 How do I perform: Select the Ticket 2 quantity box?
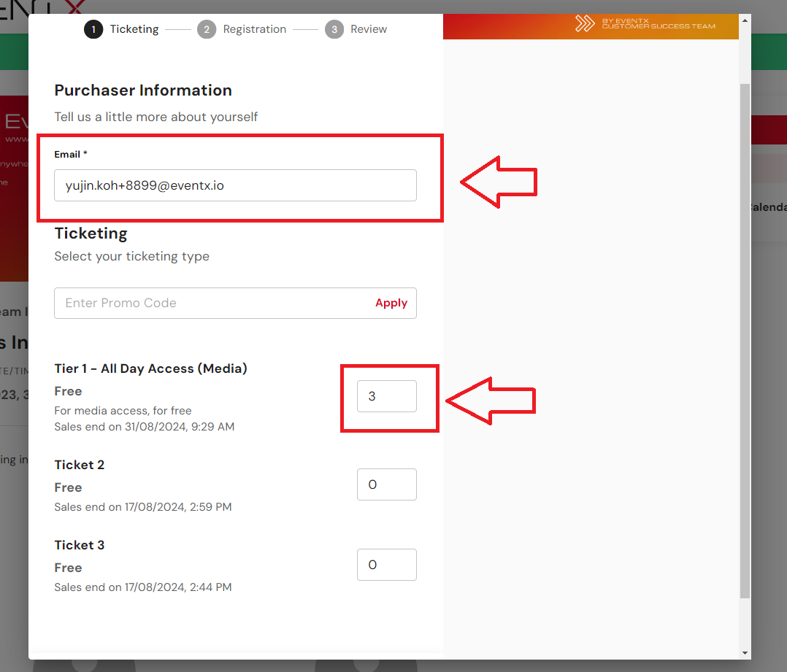coord(386,484)
